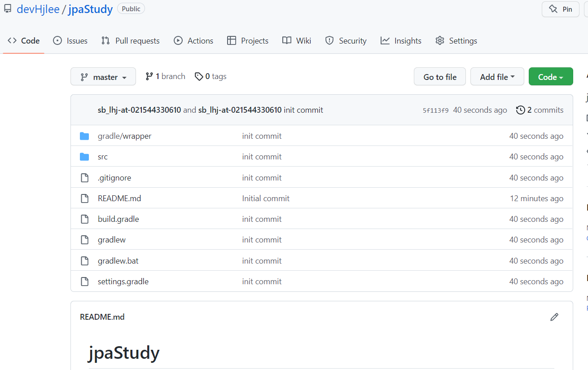Screen dimensions: 588x370
Task: View the 0 tags link
Action: pyautogui.click(x=211, y=76)
